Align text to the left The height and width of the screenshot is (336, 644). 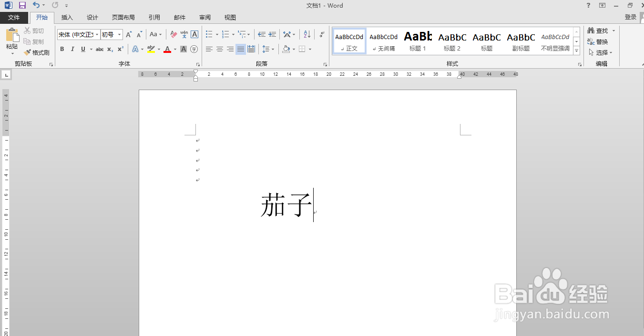click(x=209, y=49)
